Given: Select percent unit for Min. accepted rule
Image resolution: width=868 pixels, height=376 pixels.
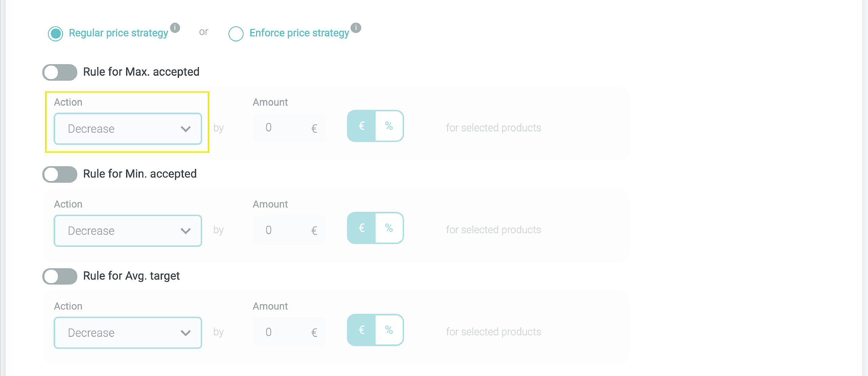Looking at the screenshot, I should 389,228.
